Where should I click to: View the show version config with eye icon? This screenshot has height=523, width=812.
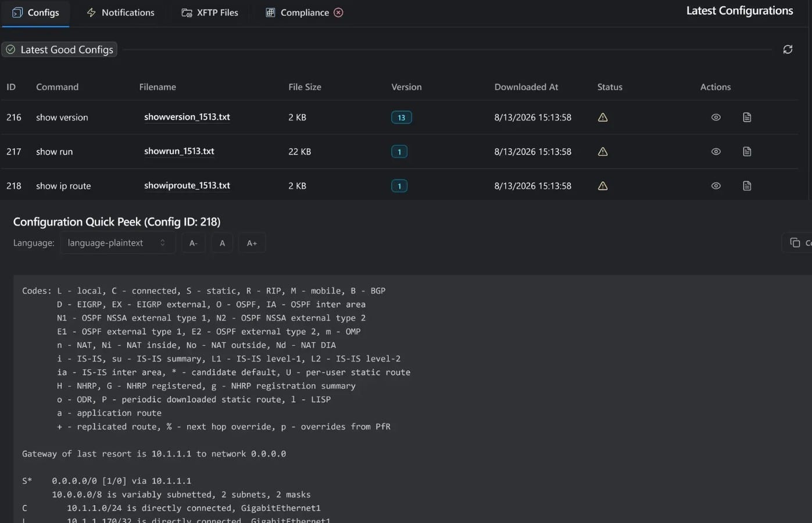(x=716, y=117)
